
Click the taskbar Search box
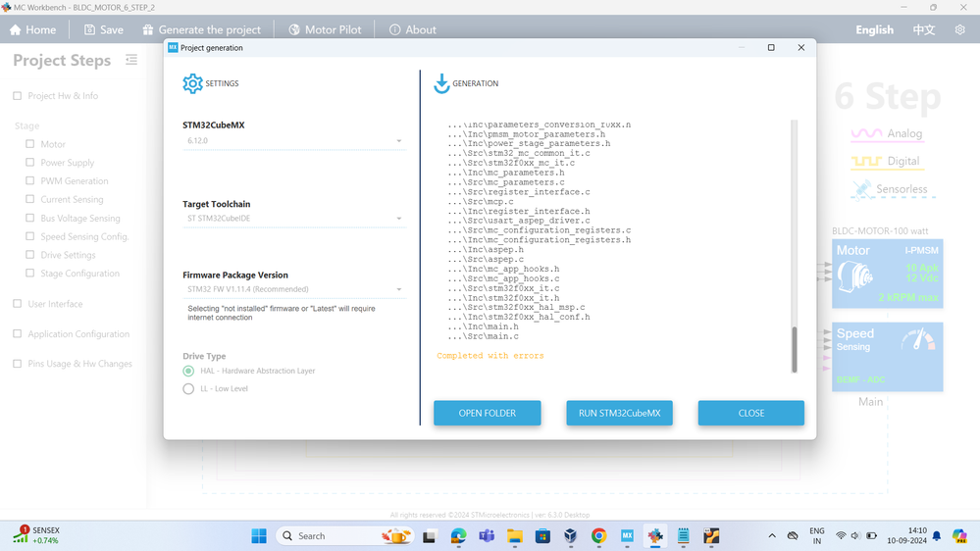345,536
